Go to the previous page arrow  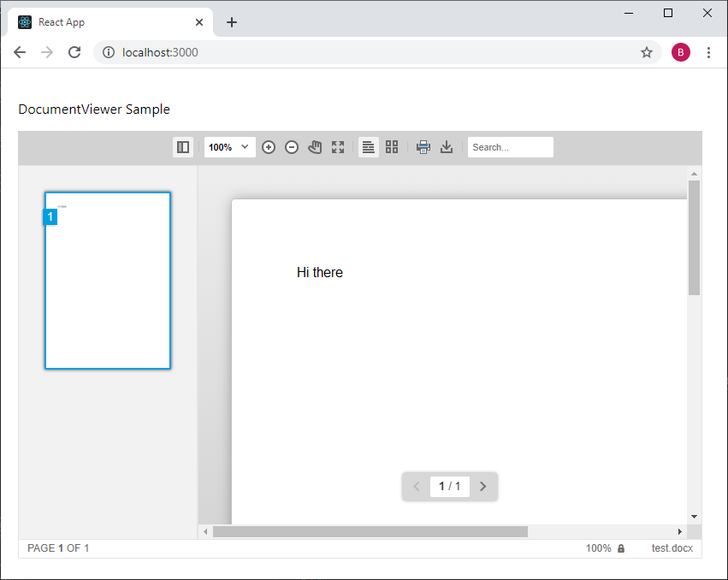coord(417,486)
